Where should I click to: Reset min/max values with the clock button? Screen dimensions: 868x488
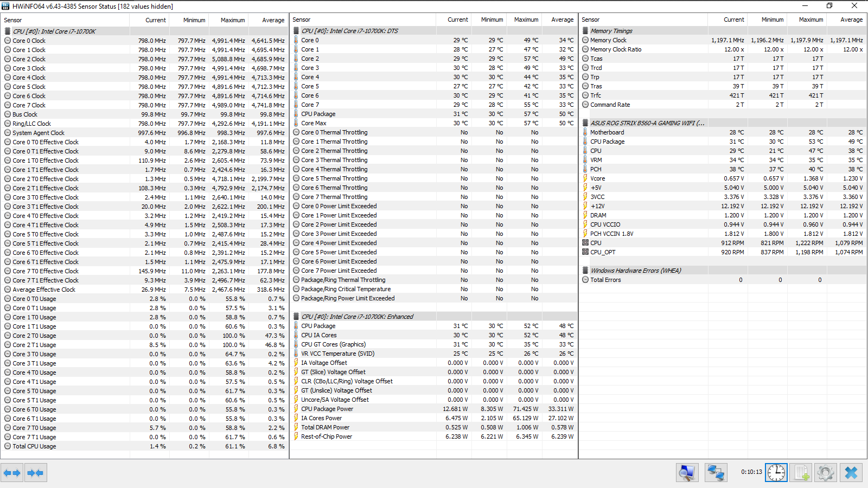[776, 473]
